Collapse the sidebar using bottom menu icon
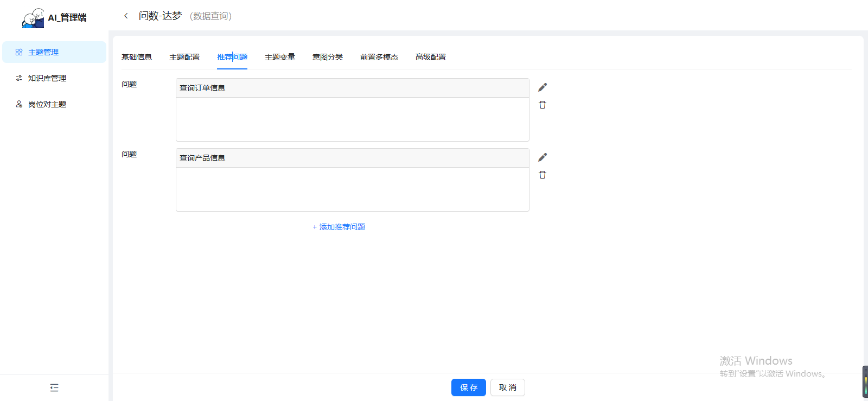The width and height of the screenshot is (868, 401). coord(54,387)
